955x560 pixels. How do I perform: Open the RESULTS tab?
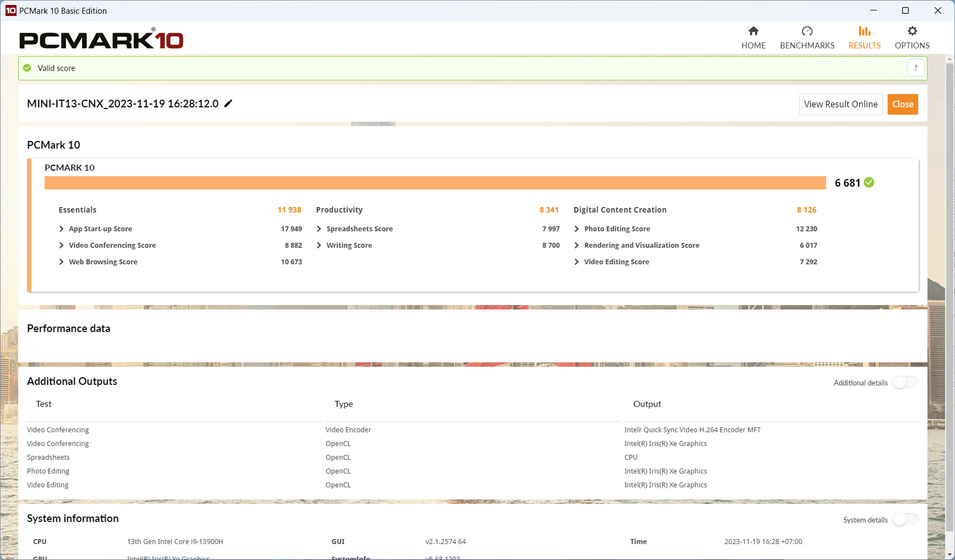coord(864,38)
